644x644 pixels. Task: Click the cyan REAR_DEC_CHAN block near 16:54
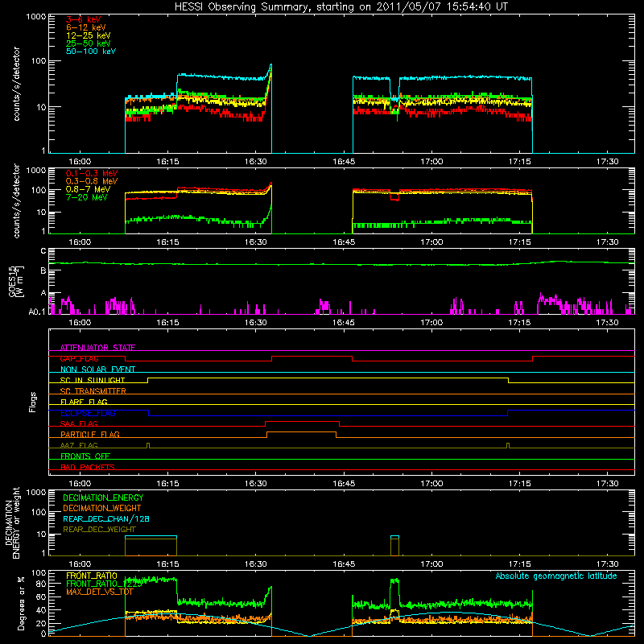click(394, 536)
